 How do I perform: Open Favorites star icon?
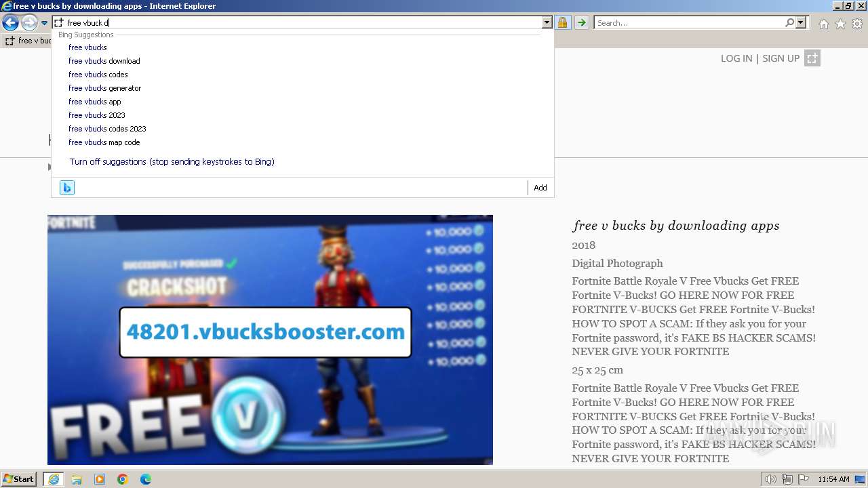click(840, 24)
